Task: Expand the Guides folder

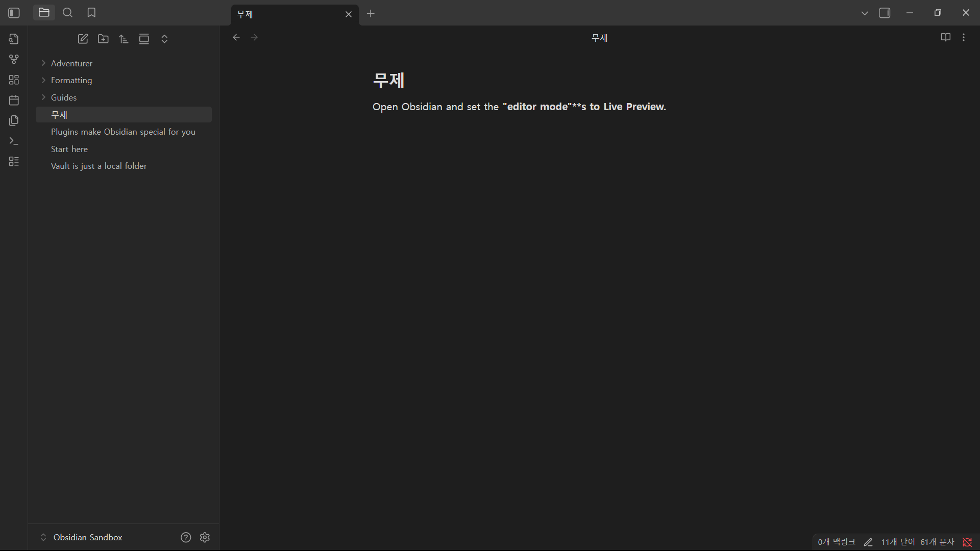Action: pyautogui.click(x=64, y=97)
